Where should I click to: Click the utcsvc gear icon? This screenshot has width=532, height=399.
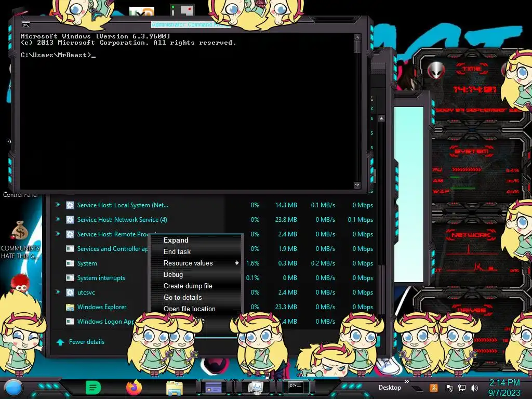pos(70,292)
